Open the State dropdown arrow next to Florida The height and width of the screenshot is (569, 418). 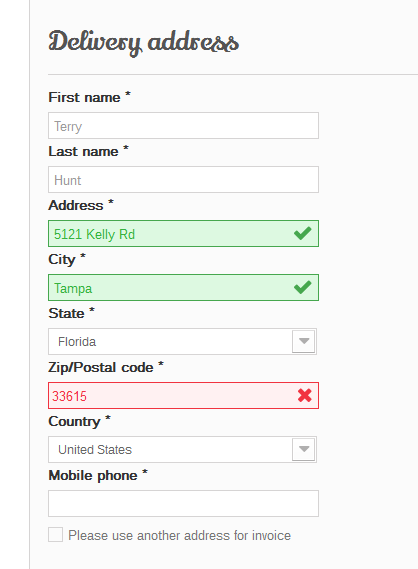304,341
